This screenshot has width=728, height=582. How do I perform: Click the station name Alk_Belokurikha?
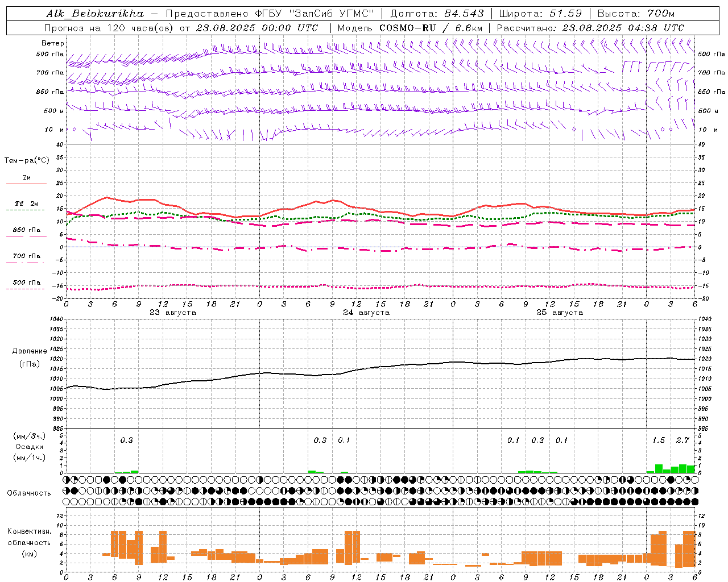click(x=95, y=14)
